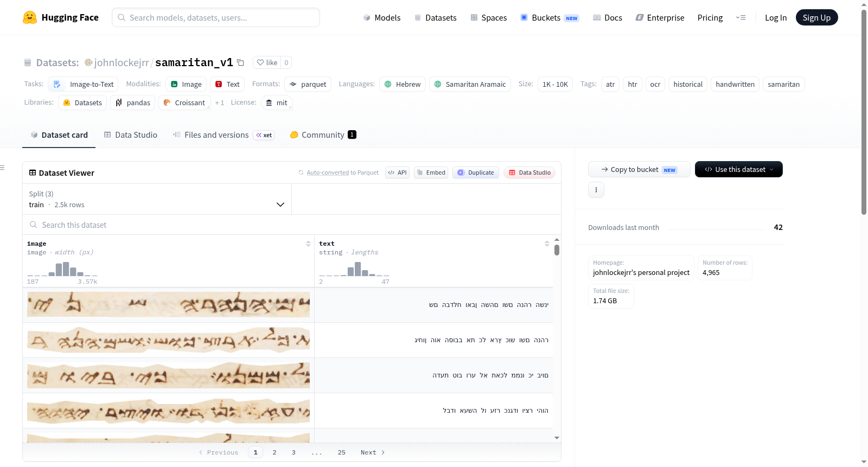
Task: Expand the Split train dropdown
Action: point(157,199)
